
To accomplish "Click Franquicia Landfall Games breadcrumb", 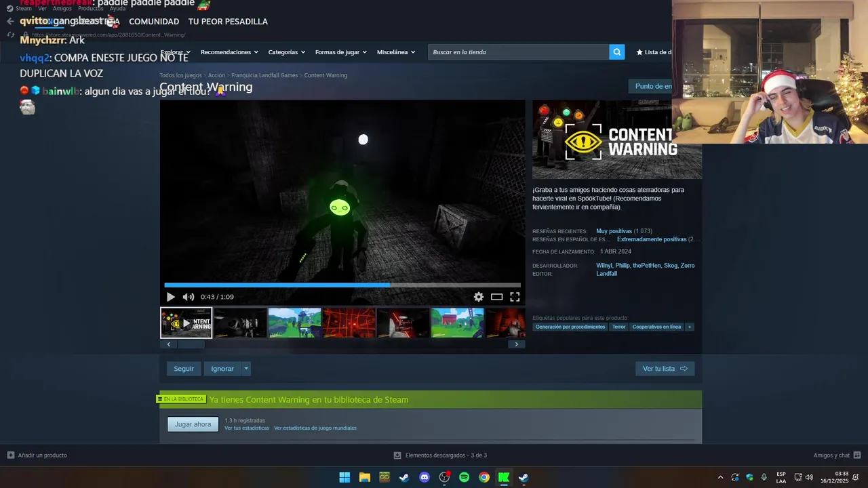I will (x=264, y=75).
